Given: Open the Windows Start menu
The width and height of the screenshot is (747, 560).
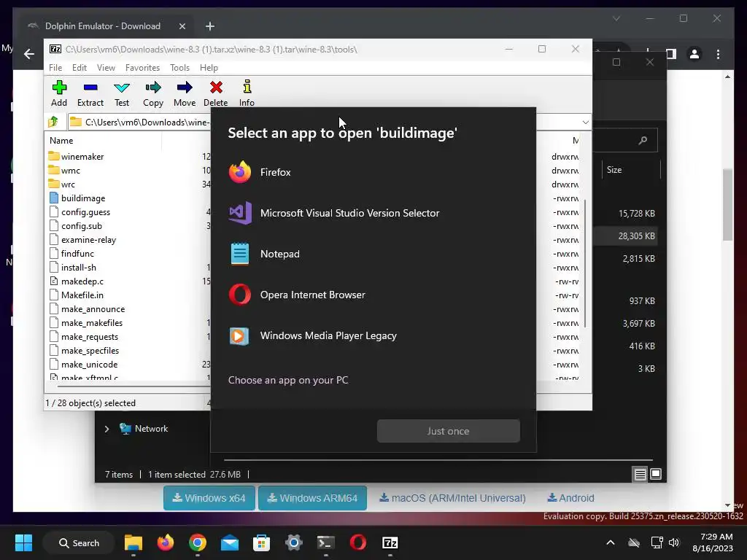Looking at the screenshot, I should (23, 542).
